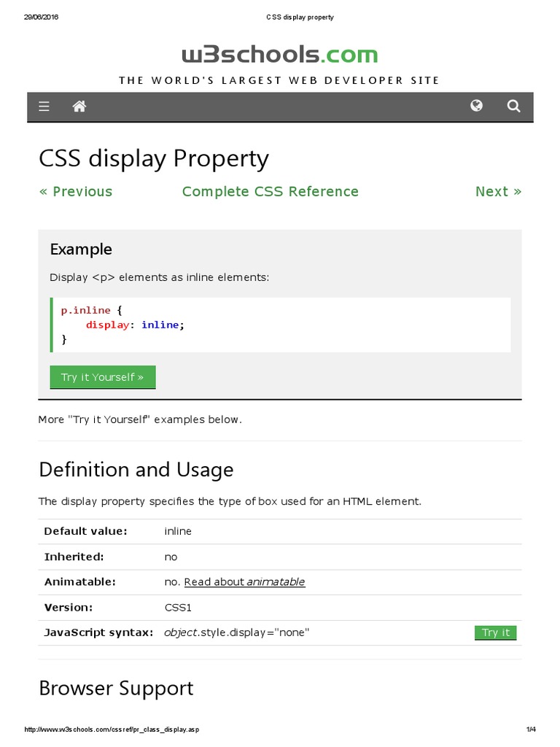The width and height of the screenshot is (560, 747).
Task: Select the CSS display Property heading
Action: 153,158
